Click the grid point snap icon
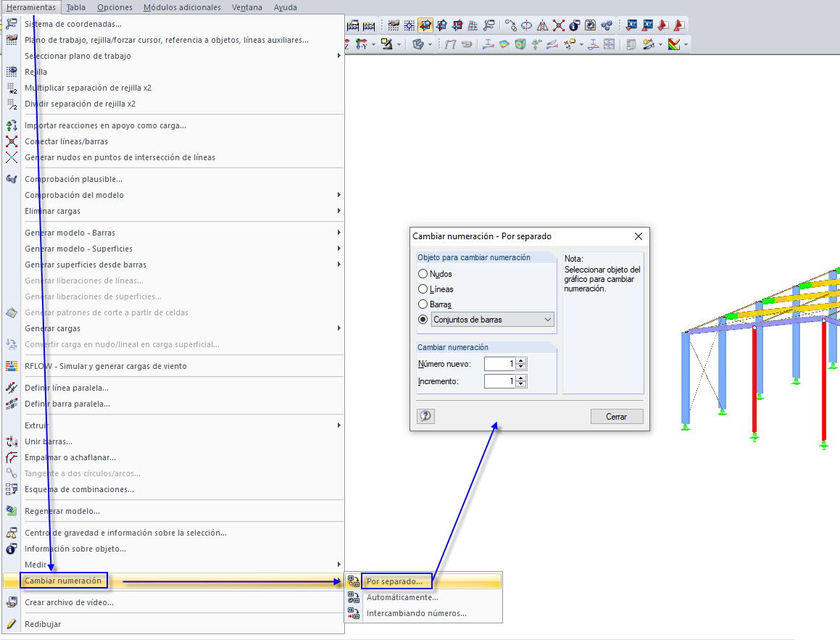The height and width of the screenshot is (640, 840). [x=409, y=25]
